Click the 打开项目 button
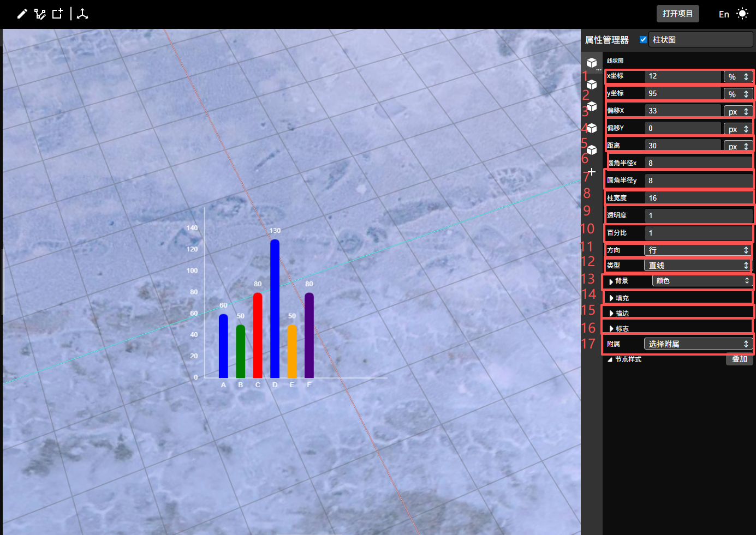 click(678, 14)
